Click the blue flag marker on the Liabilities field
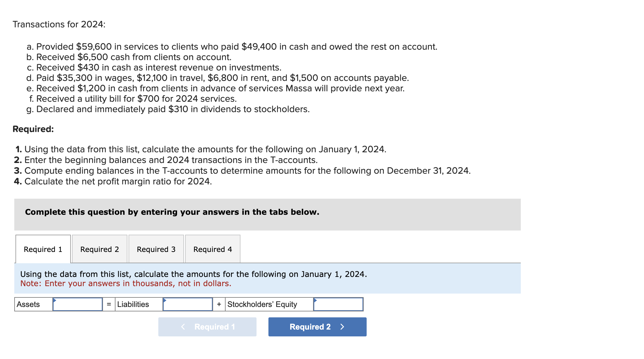Screen dimensions: 644x359 pos(165,300)
